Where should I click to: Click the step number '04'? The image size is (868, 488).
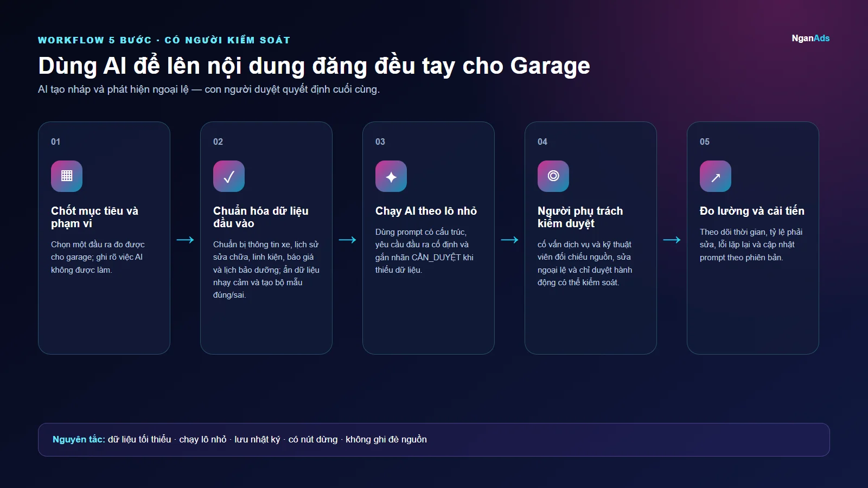coord(542,142)
